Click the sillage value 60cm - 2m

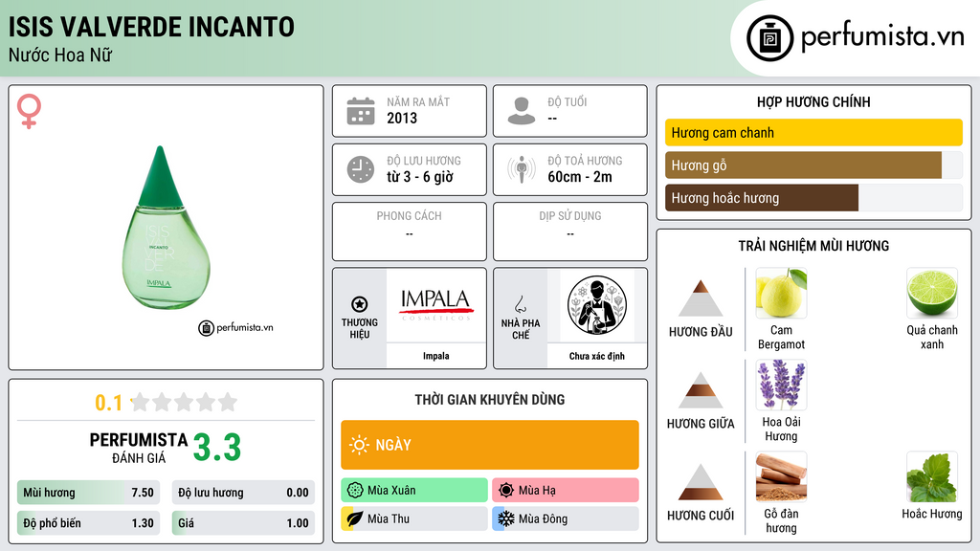pos(580,177)
